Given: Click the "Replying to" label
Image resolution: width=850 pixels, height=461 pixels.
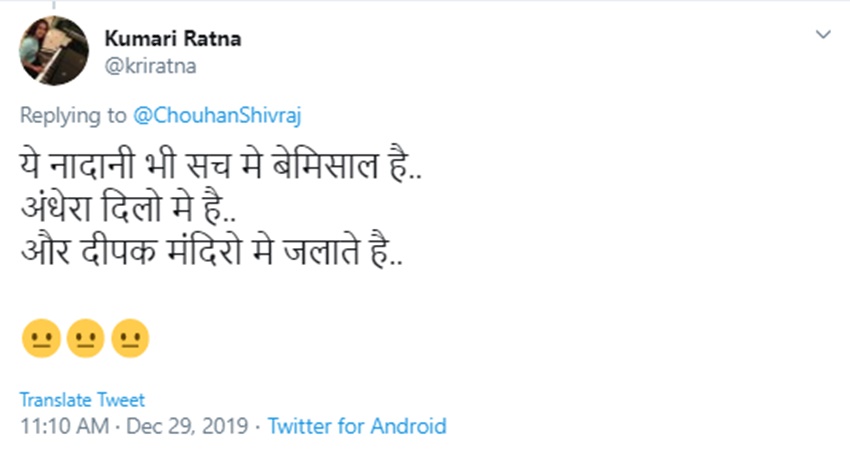Looking at the screenshot, I should pyautogui.click(x=74, y=115).
